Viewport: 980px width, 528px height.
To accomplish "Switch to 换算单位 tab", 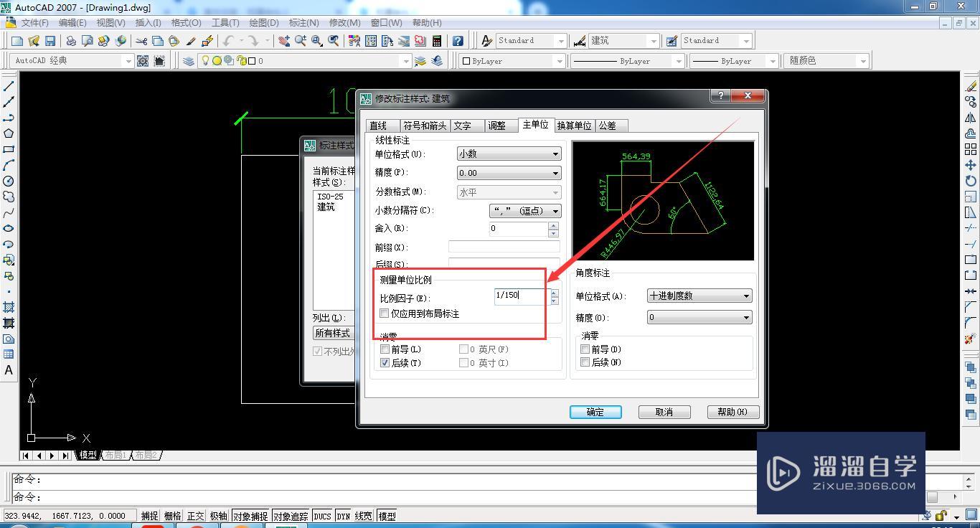I will [x=574, y=126].
